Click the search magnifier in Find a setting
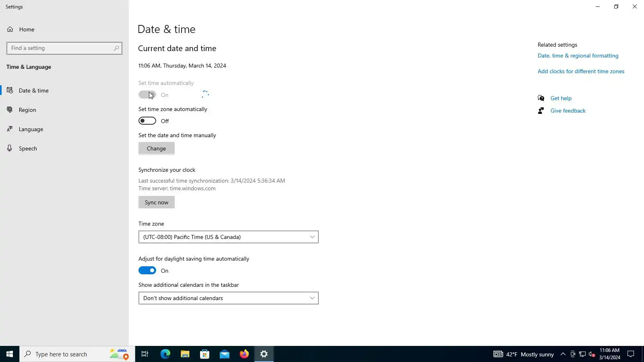This screenshot has width=644, height=362. 116,48
